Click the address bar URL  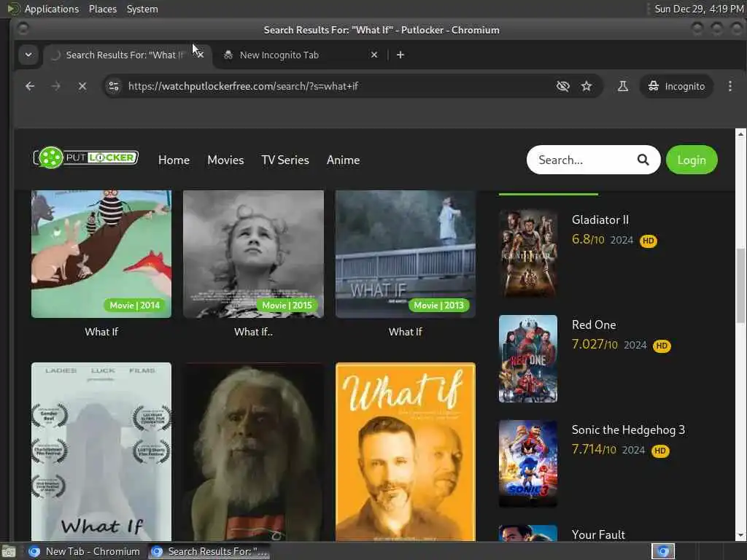pos(243,86)
